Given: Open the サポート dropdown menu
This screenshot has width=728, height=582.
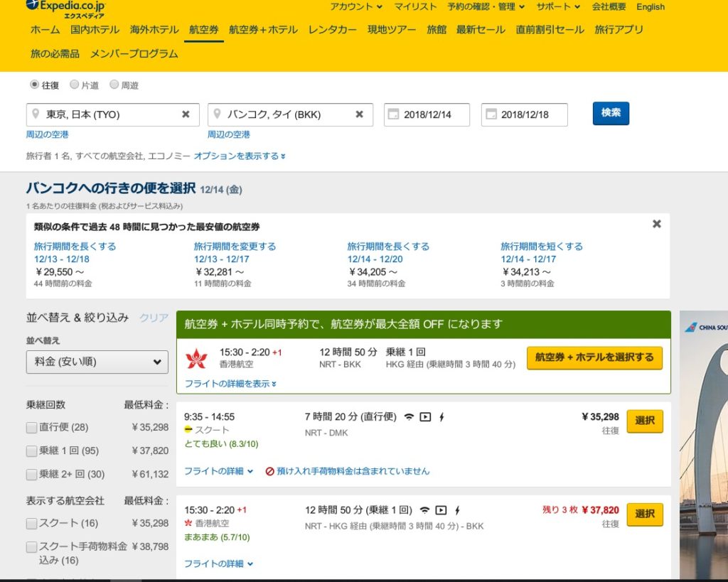Looking at the screenshot, I should coord(558,6).
